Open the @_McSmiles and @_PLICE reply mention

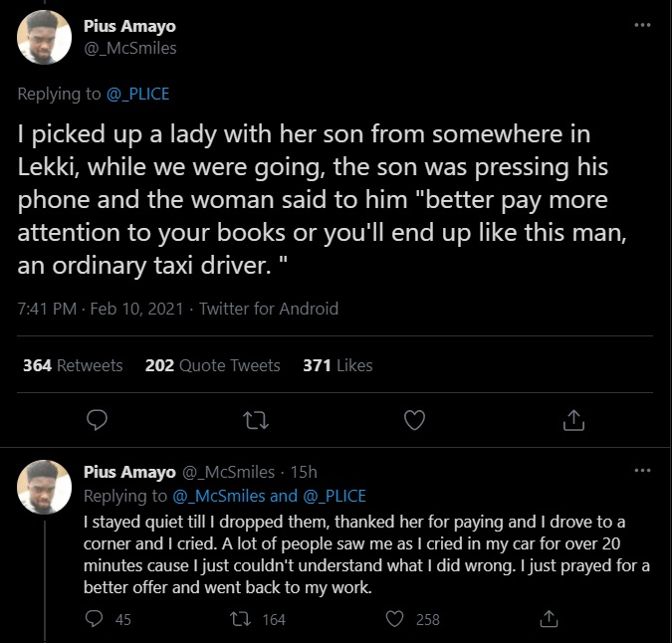point(270,496)
